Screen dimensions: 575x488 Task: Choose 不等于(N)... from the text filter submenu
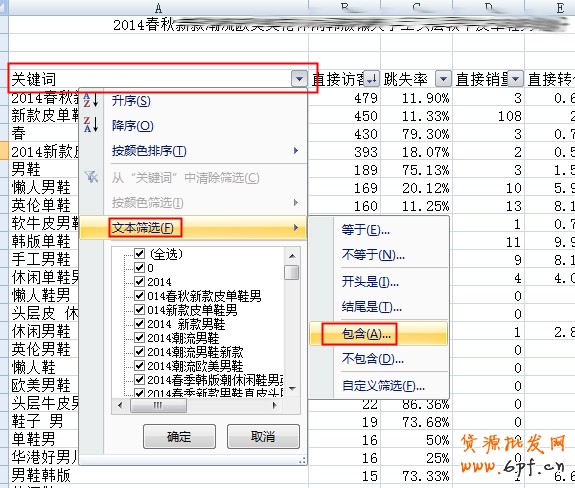373,254
